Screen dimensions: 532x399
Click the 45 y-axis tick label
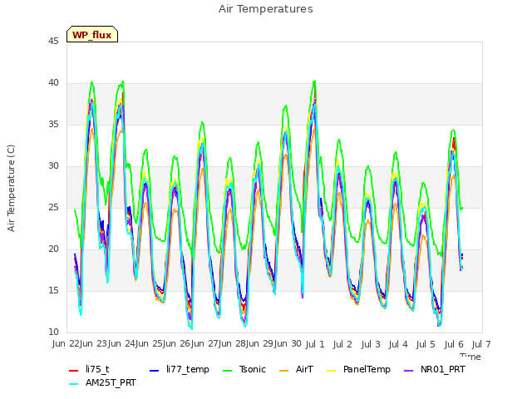(53, 42)
